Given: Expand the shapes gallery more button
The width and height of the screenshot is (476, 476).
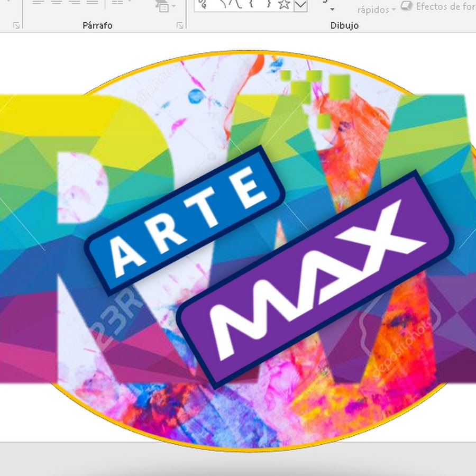Looking at the screenshot, I should coord(300,5).
